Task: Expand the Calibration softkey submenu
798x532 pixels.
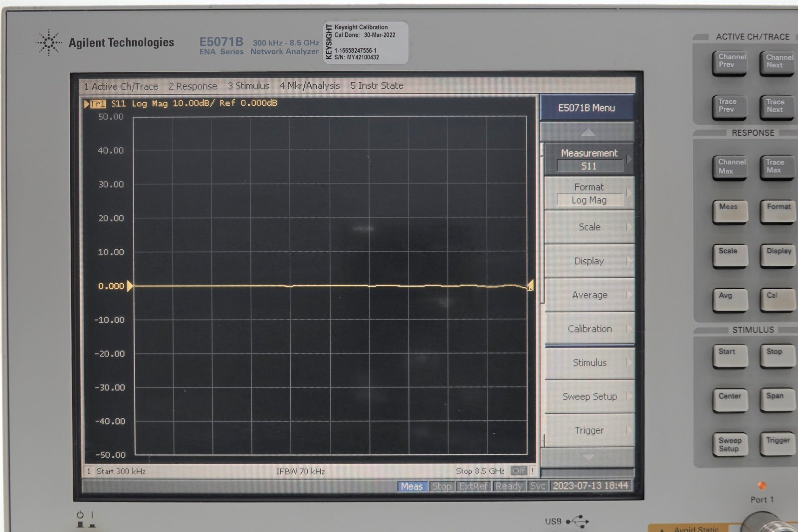Action: pos(589,329)
